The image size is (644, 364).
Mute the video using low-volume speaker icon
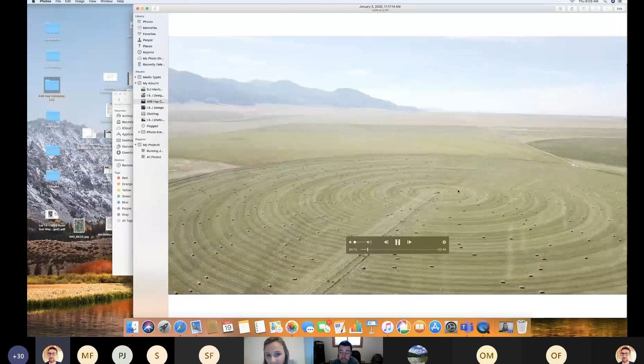coord(350,242)
